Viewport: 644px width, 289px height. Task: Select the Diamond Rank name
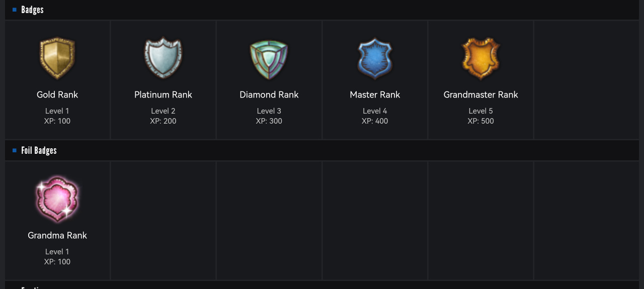pos(269,94)
